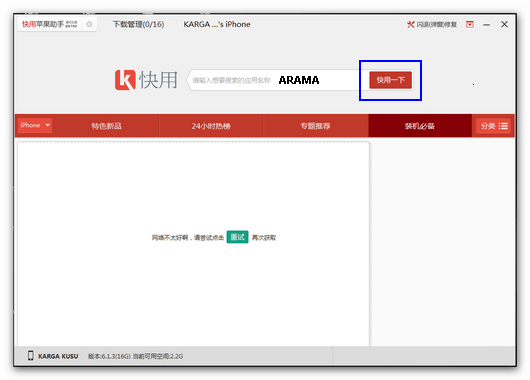Open the 分类 categories list button
Screen dimensions: 530x380
(493, 126)
